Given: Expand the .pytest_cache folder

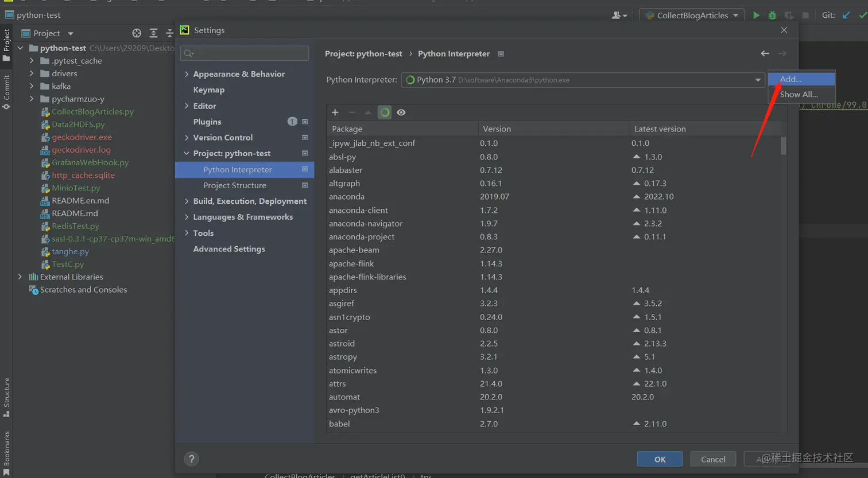Looking at the screenshot, I should pos(32,61).
